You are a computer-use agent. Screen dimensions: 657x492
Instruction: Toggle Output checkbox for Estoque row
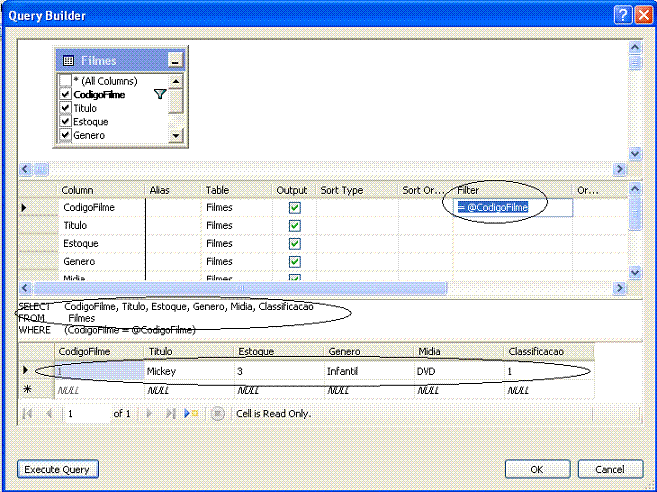click(295, 243)
